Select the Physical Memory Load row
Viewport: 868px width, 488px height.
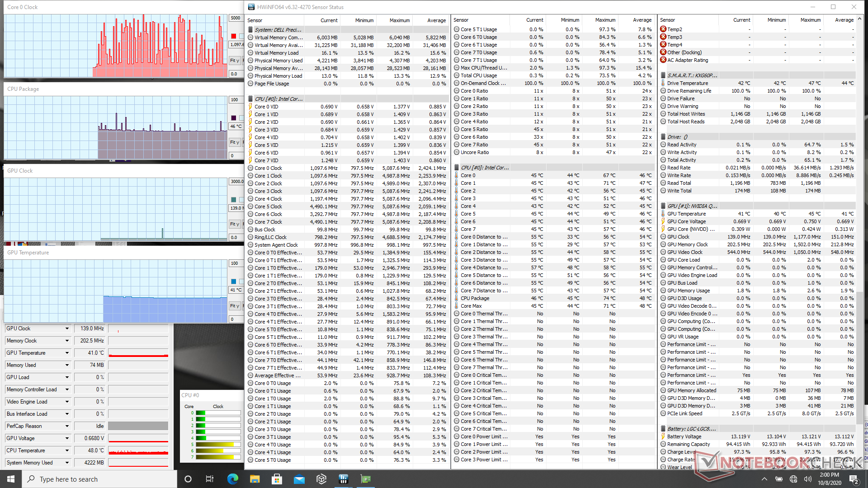click(348, 76)
